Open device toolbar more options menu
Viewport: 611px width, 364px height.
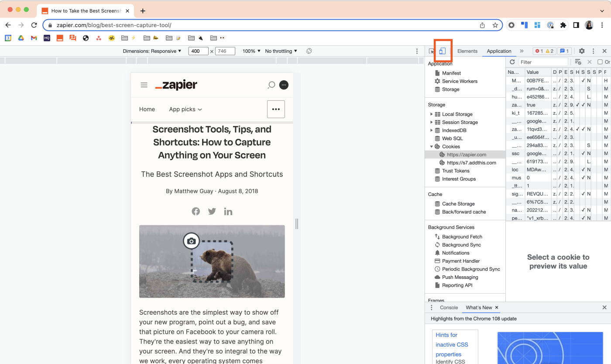tap(417, 51)
